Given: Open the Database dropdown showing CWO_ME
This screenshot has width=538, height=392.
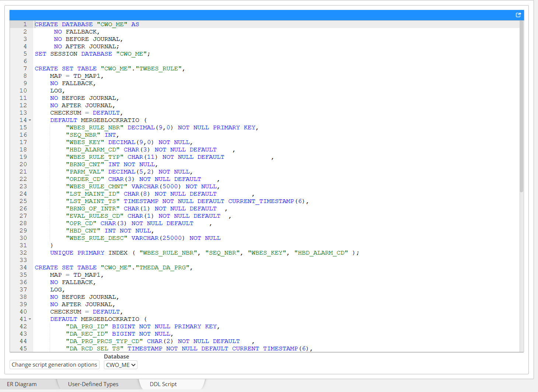Looking at the screenshot, I should tap(120, 365).
